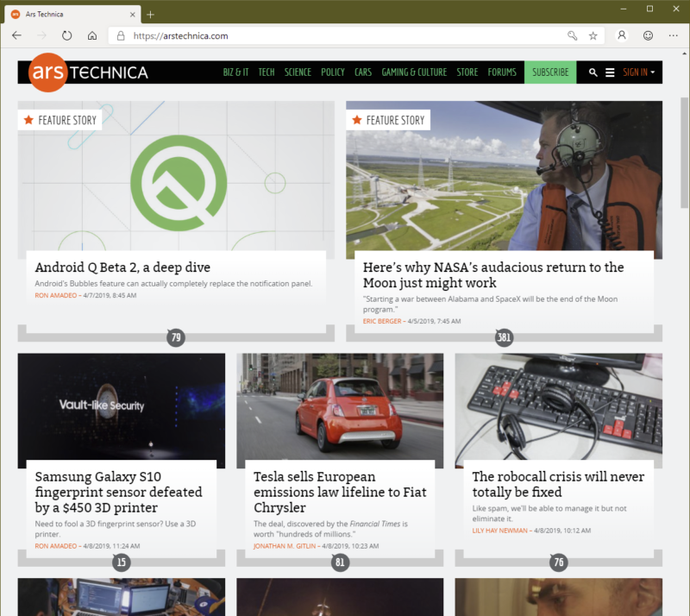Click the user profile icon in the toolbar

coord(622,36)
